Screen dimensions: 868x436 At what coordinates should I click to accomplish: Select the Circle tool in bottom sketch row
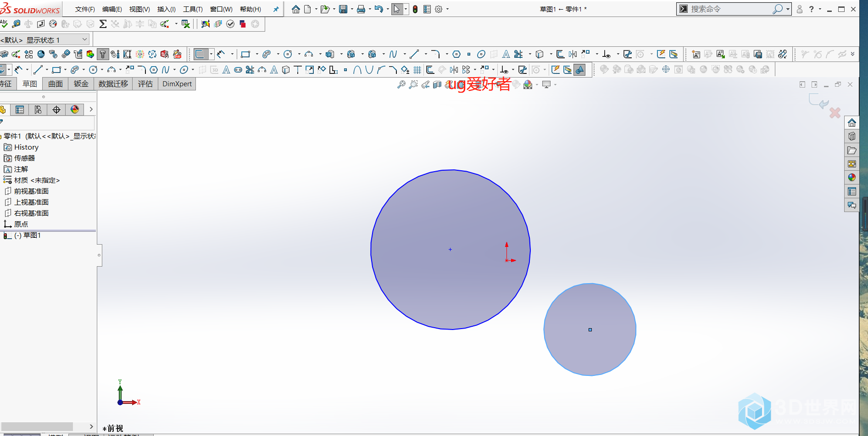click(x=93, y=70)
